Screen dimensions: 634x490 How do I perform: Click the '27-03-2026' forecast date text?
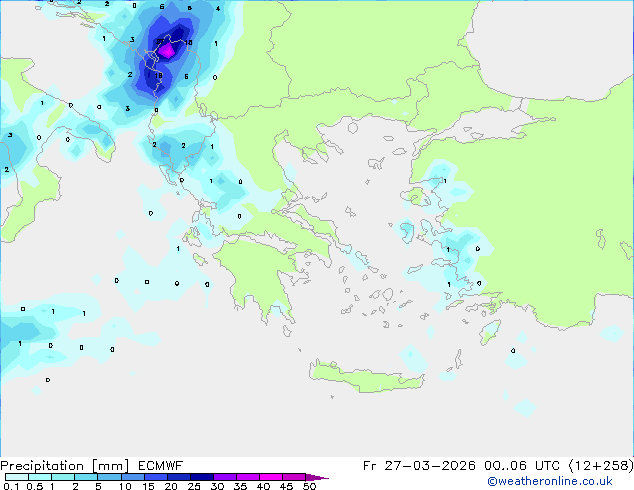[429, 466]
